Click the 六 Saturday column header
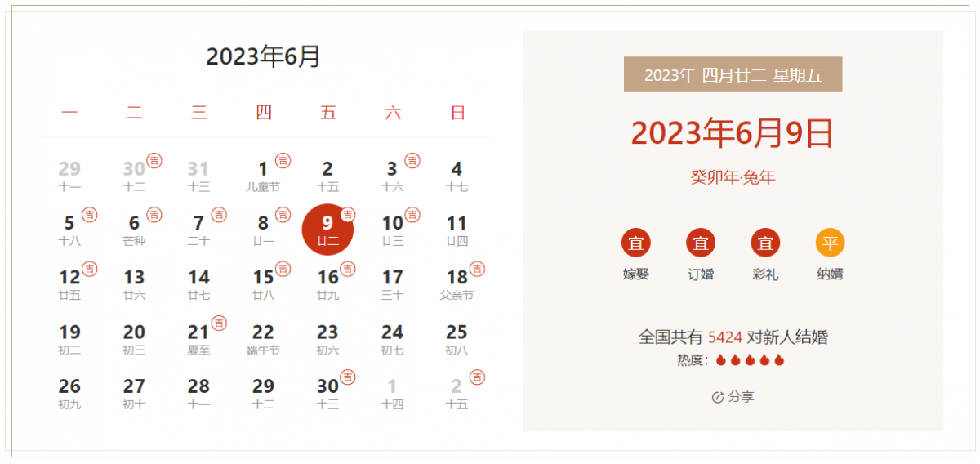 (392, 113)
